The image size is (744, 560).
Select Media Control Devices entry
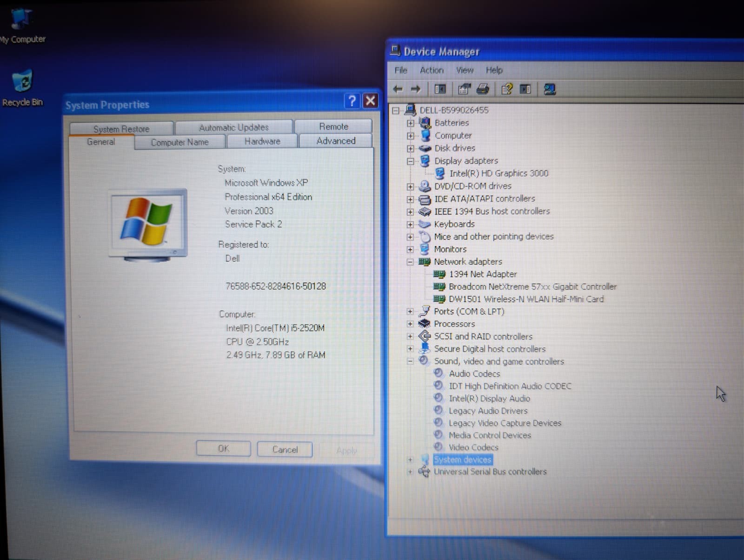[x=490, y=435]
